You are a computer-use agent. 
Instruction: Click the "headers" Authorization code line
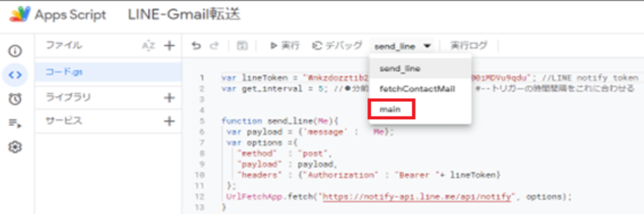[x=370, y=175]
